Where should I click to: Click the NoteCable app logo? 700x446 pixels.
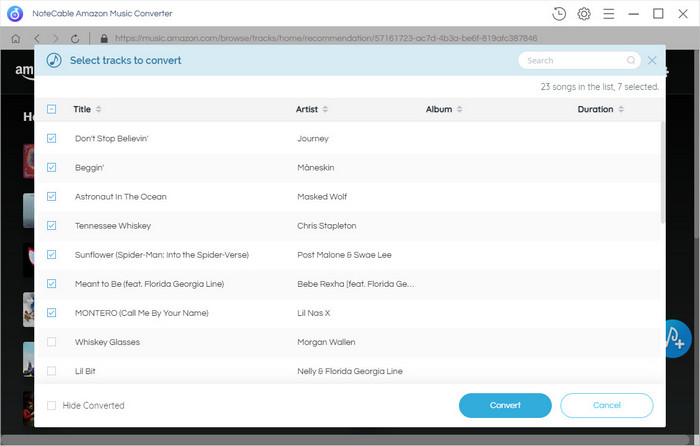click(15, 14)
